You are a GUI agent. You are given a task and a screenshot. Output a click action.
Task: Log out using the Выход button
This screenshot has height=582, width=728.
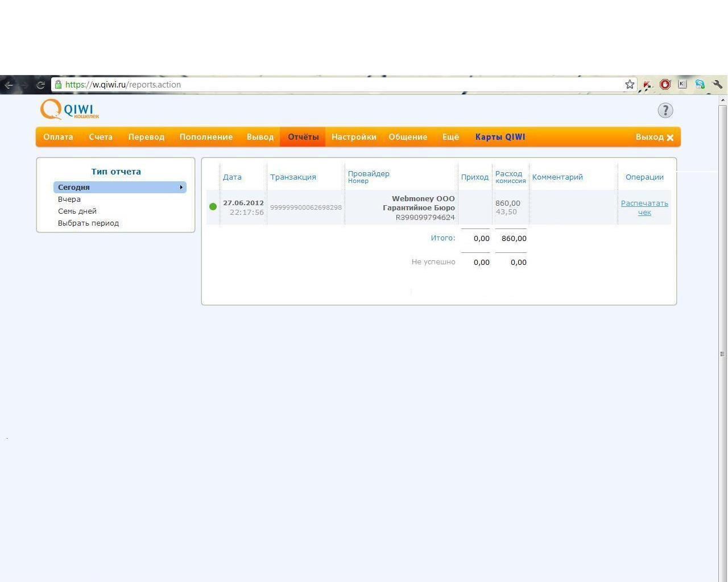655,137
